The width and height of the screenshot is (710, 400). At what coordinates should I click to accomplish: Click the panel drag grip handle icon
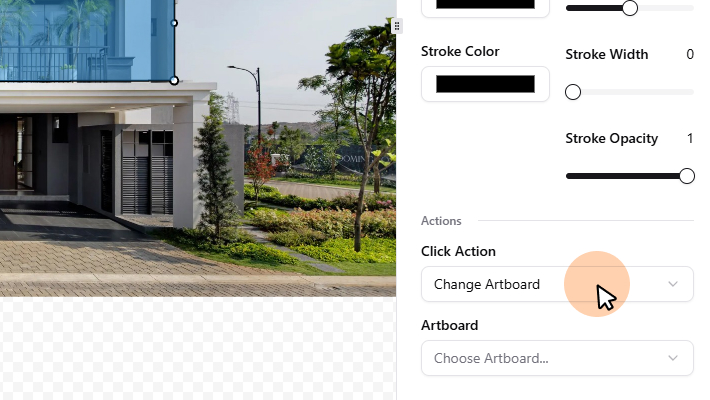pyautogui.click(x=397, y=26)
